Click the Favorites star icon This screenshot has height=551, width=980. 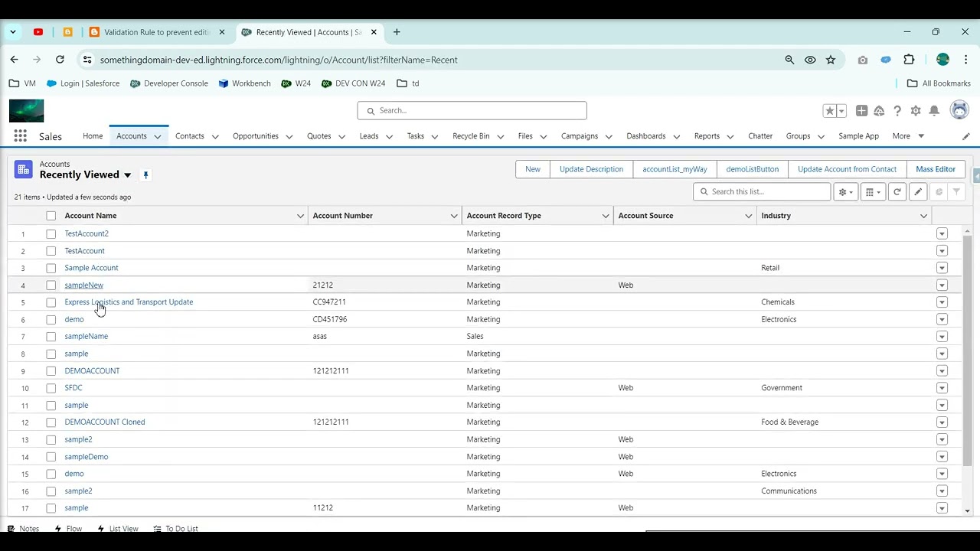click(830, 111)
